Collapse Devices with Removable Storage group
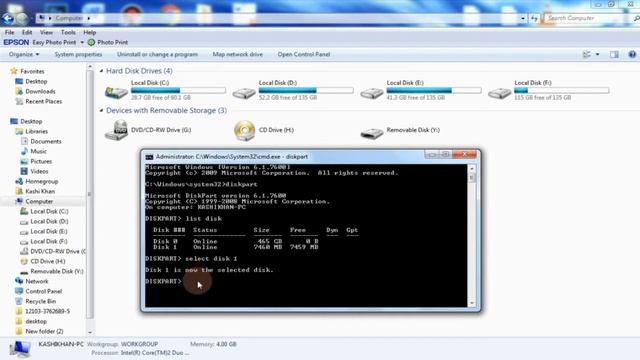The image size is (640, 360). [x=101, y=111]
